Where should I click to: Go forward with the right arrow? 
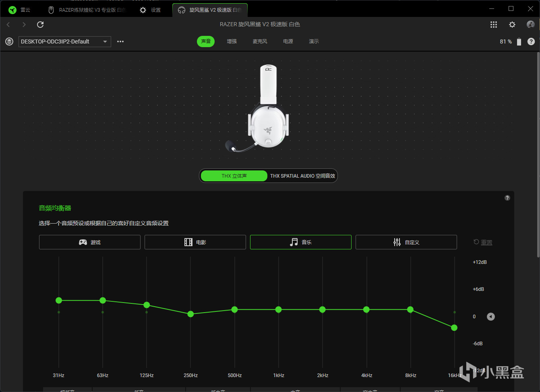24,25
